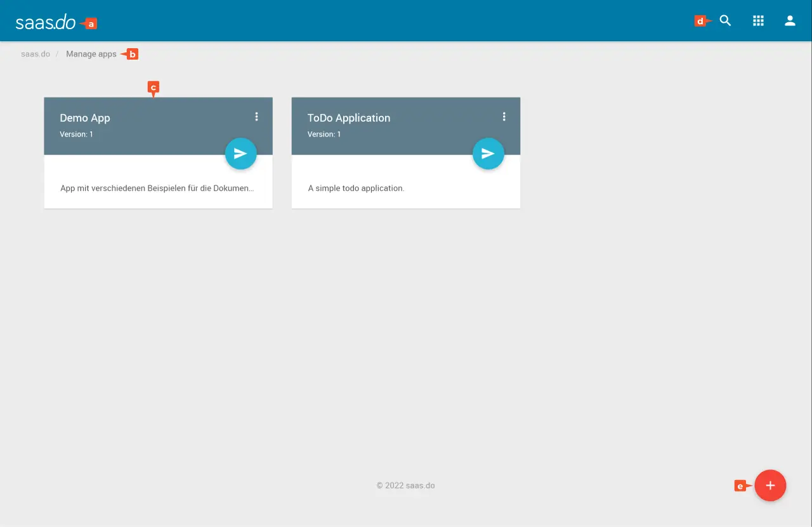
Task: Click the user account profile icon
Action: pyautogui.click(x=790, y=21)
